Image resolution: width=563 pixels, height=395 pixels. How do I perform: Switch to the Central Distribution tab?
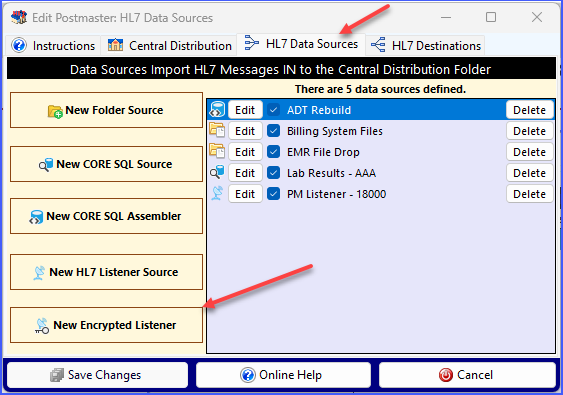pyautogui.click(x=169, y=46)
